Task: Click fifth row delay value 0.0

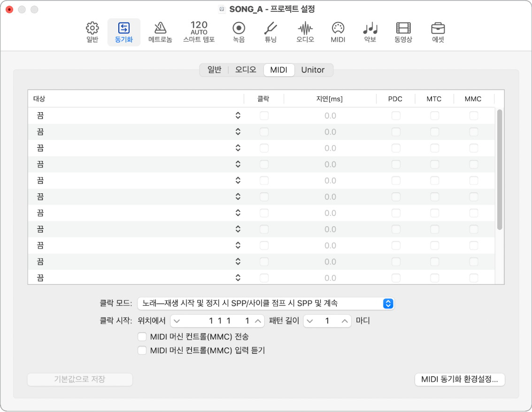Action: tap(330, 181)
